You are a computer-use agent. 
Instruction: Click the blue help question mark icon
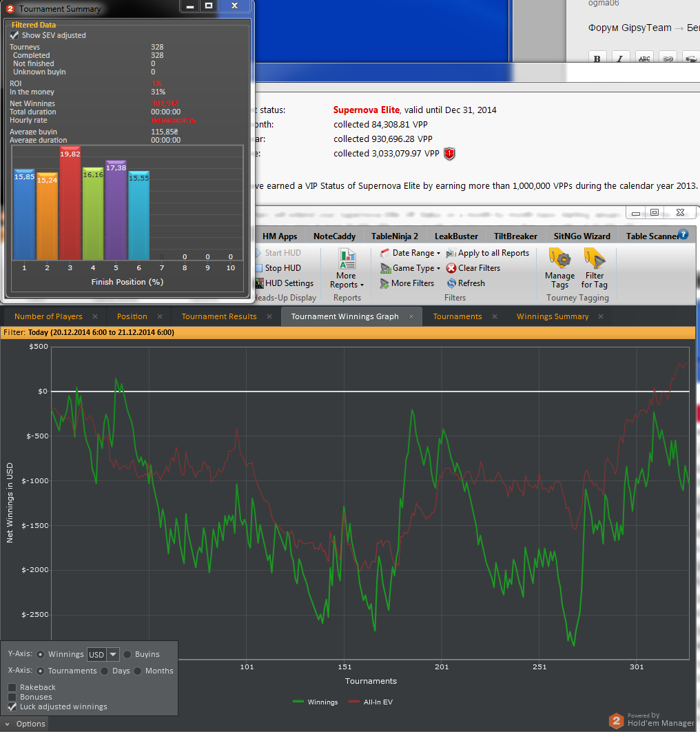[x=683, y=234]
